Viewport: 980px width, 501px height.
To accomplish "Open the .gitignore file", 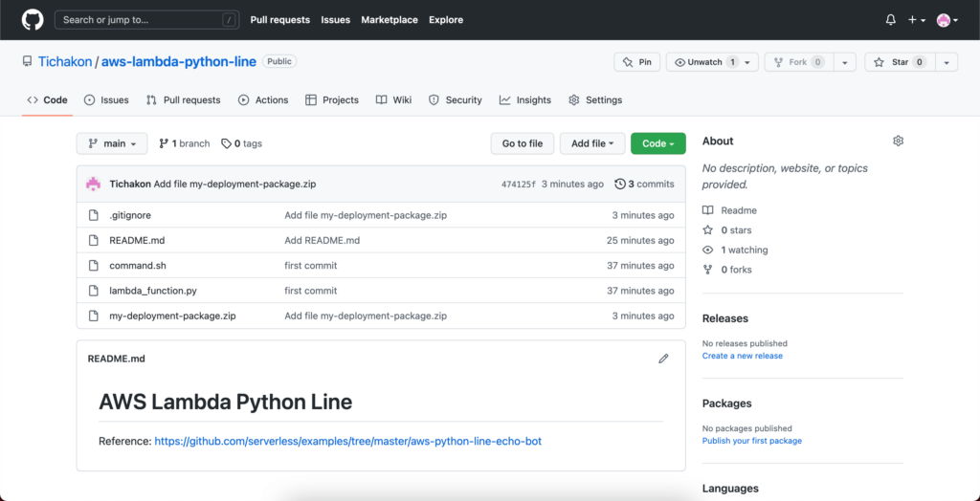I will click(x=130, y=215).
